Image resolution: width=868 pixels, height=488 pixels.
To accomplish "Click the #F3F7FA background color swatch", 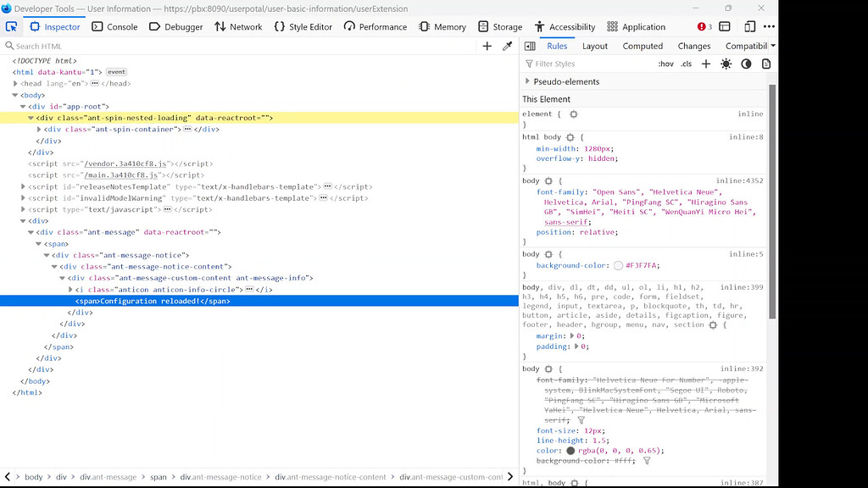I will [x=619, y=265].
